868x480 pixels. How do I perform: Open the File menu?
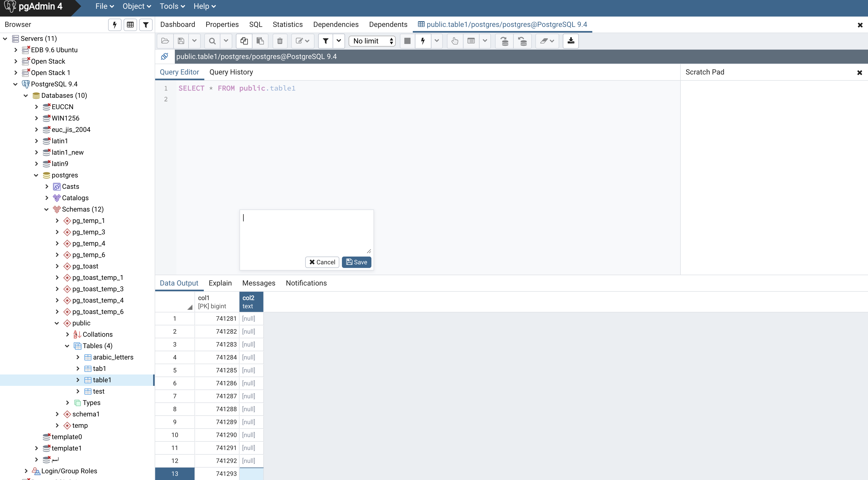pos(105,6)
